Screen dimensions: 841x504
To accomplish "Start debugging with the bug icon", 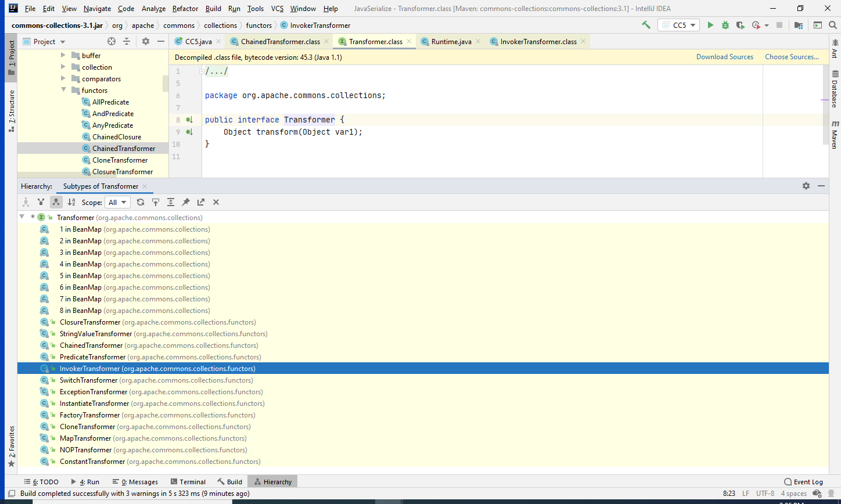I will click(x=725, y=26).
